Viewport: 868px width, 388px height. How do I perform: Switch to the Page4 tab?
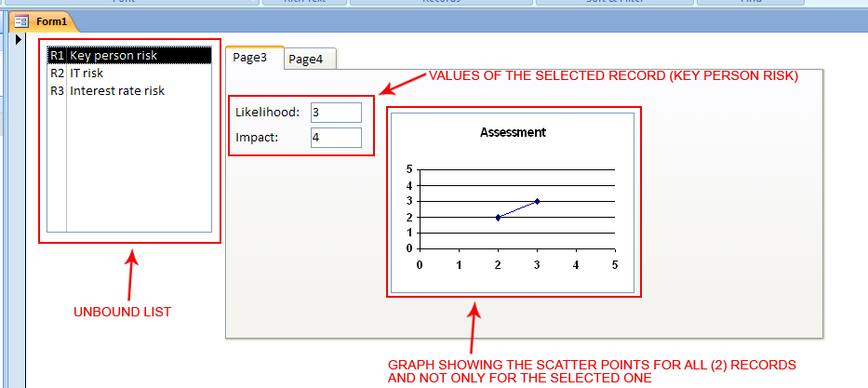coord(311,60)
